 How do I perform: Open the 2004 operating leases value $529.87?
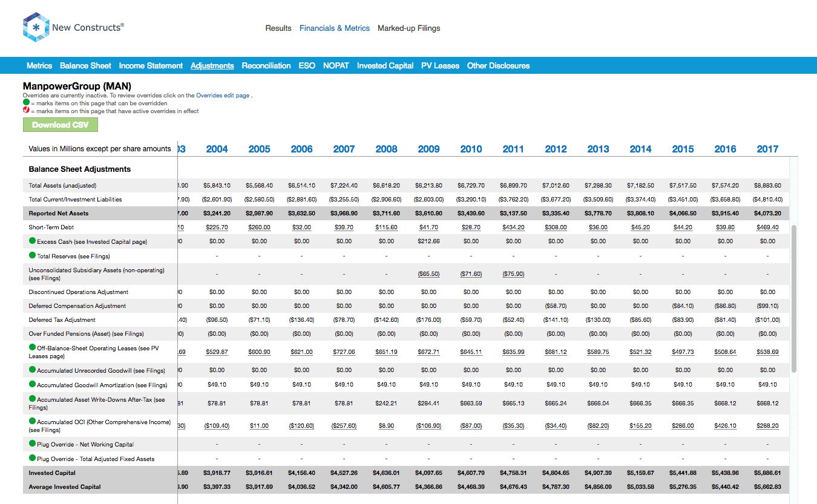(x=217, y=352)
